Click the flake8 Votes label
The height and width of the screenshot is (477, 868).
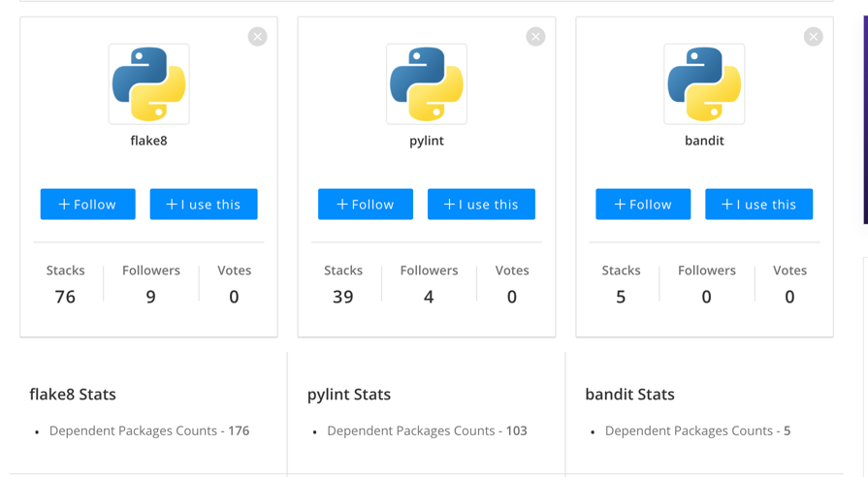tap(234, 270)
